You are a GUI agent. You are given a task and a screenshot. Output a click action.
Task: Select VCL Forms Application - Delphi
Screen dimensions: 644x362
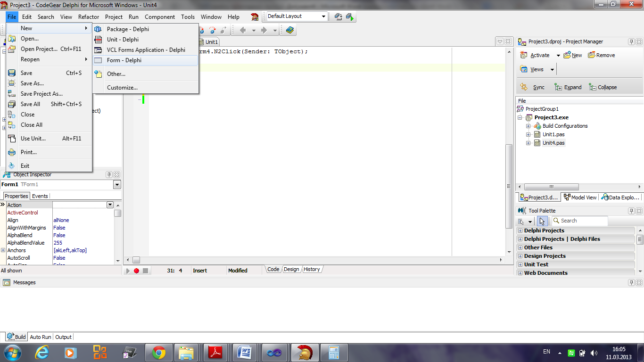pos(145,50)
